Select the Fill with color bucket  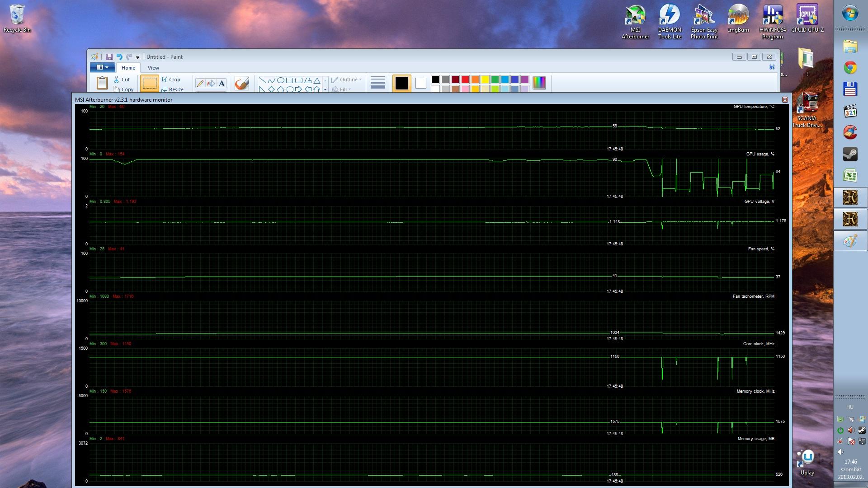point(211,83)
